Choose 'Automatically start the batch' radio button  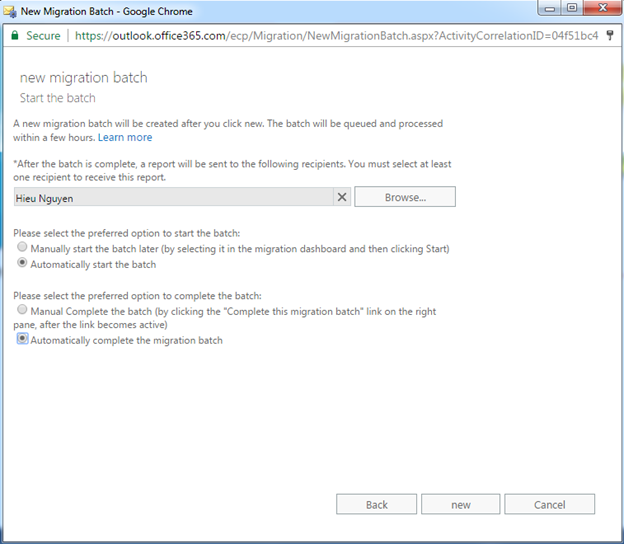[23, 264]
